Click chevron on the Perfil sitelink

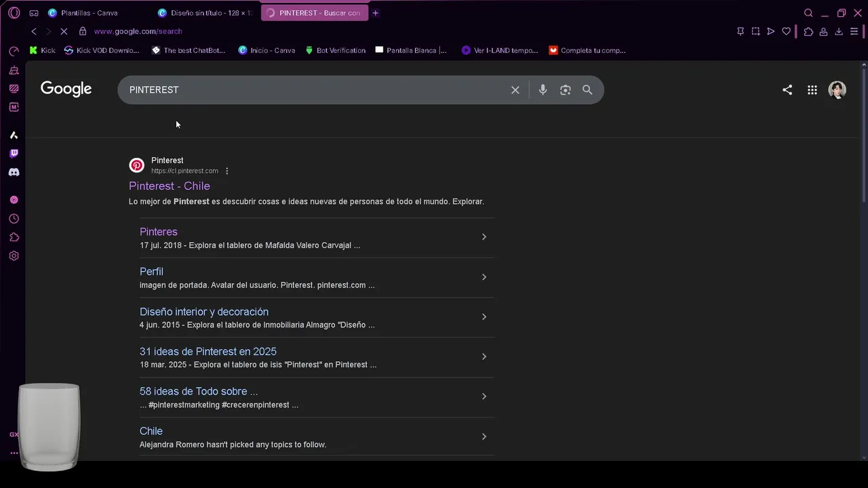(x=484, y=277)
